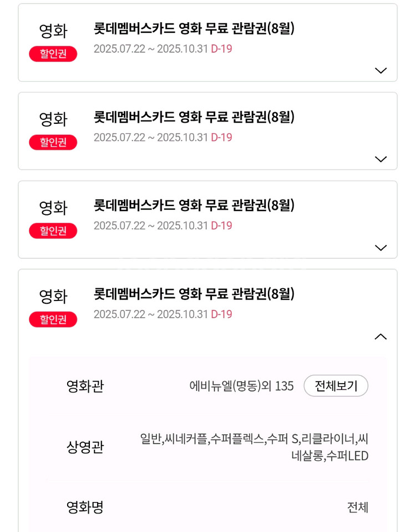Expand the third coupon's down chevron
The image size is (416, 532).
click(x=381, y=248)
